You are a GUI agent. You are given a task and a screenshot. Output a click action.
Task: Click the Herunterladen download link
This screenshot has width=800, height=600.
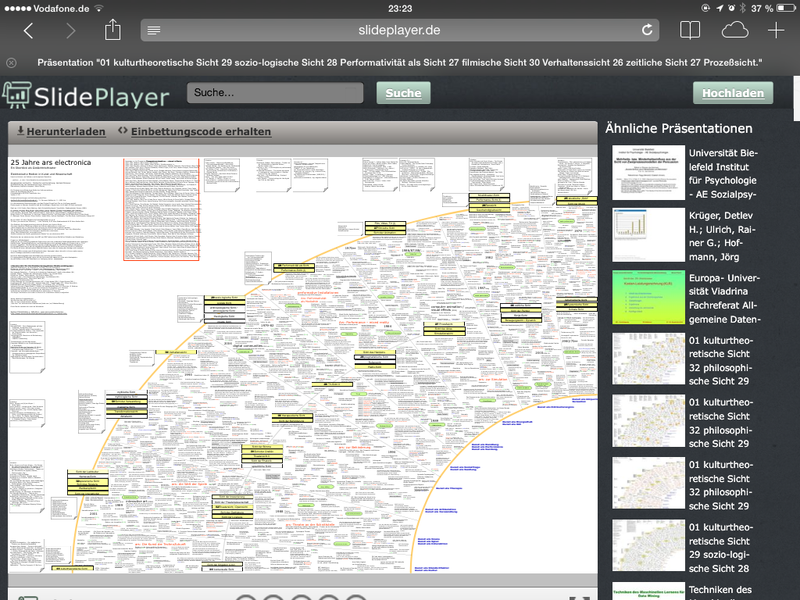coord(60,131)
